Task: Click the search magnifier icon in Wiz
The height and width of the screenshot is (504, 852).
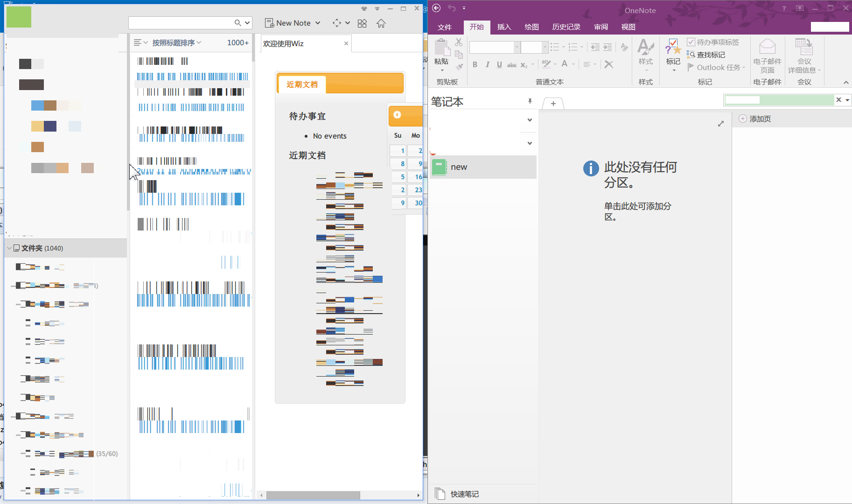Action: click(x=237, y=23)
